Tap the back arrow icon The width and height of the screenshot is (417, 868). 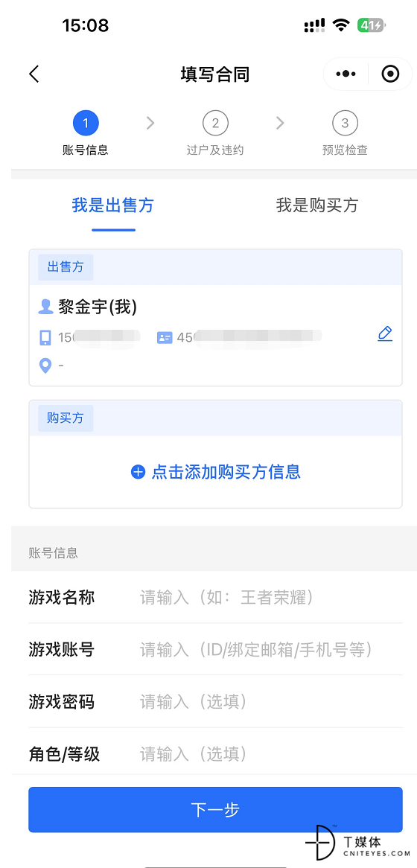tap(34, 74)
